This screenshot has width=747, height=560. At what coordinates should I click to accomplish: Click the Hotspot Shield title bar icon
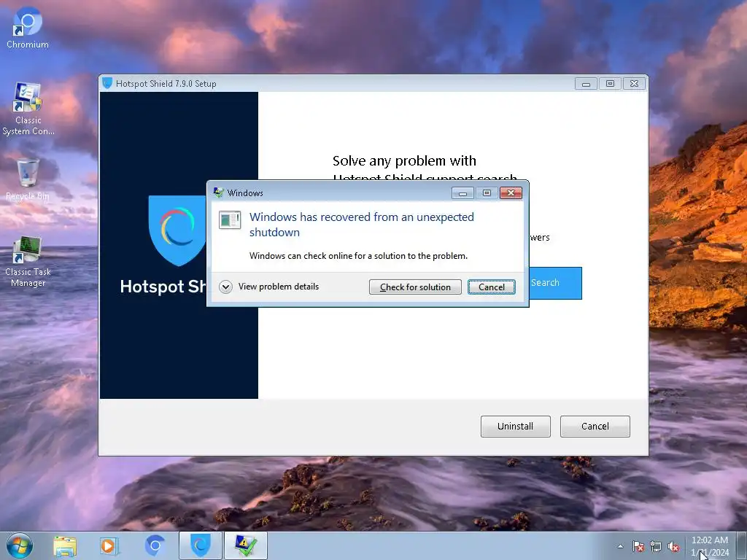point(107,83)
